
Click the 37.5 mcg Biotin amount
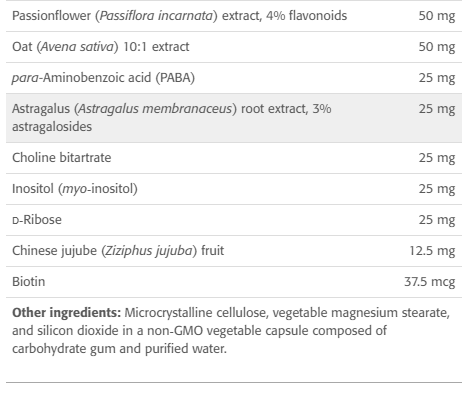(x=429, y=282)
